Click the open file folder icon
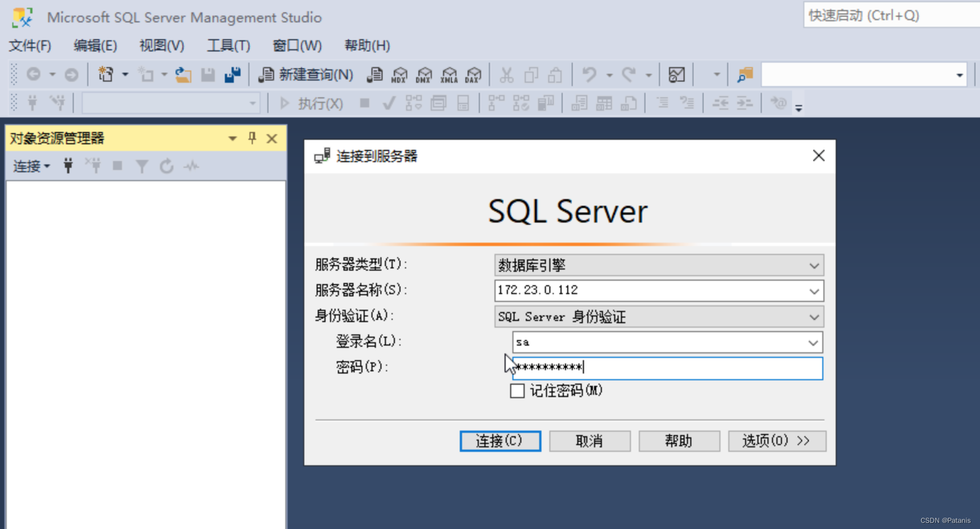The width and height of the screenshot is (980, 529). pos(183,74)
